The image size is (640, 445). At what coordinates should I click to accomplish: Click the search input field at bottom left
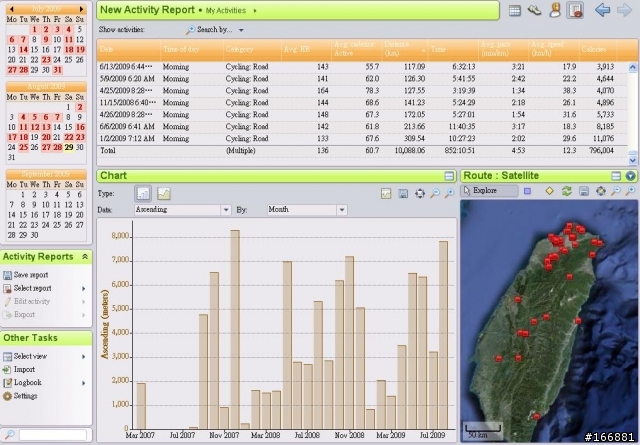point(53,435)
